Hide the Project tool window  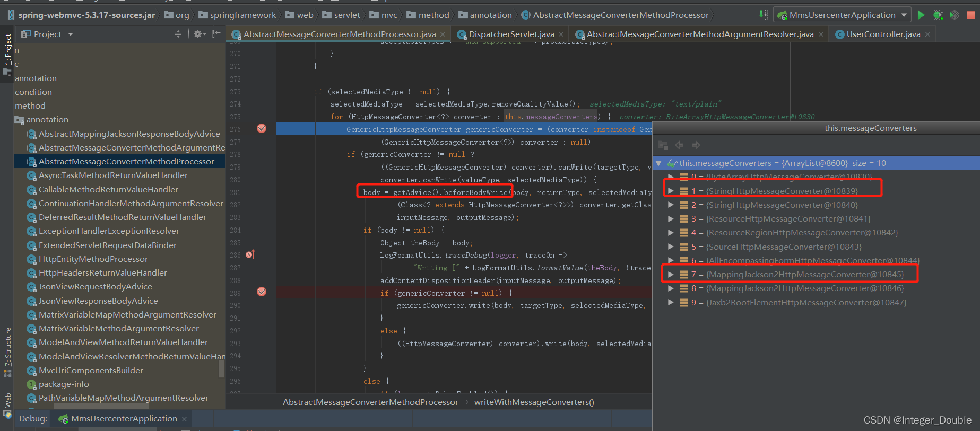click(216, 34)
